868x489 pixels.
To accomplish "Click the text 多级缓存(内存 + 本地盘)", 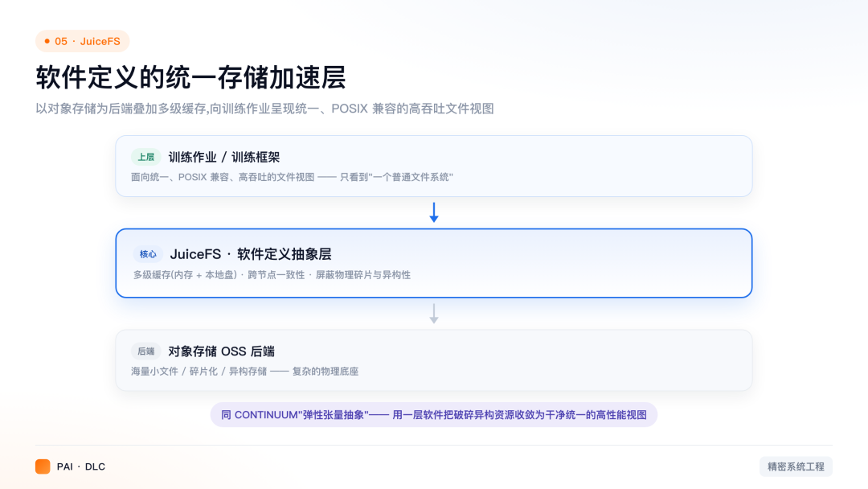I will click(185, 275).
